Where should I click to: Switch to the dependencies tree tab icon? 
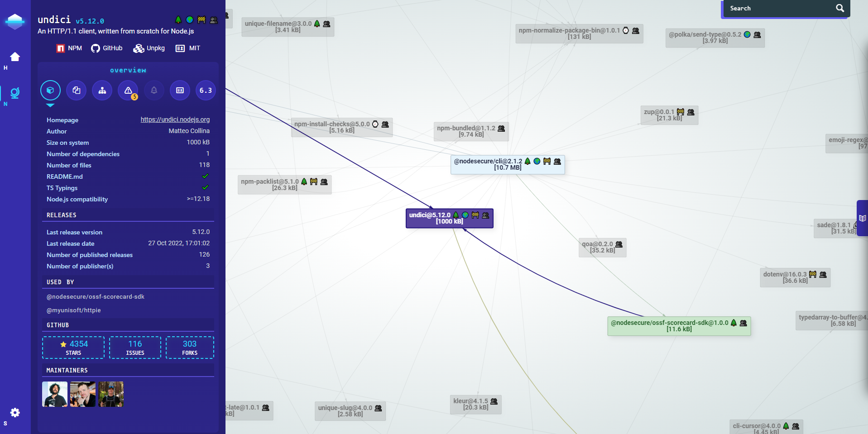102,91
